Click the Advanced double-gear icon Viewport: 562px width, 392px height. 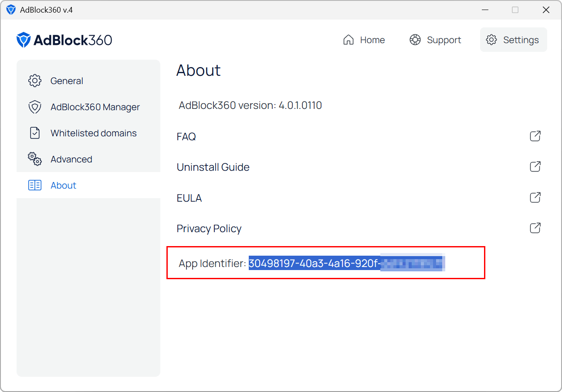pos(34,159)
